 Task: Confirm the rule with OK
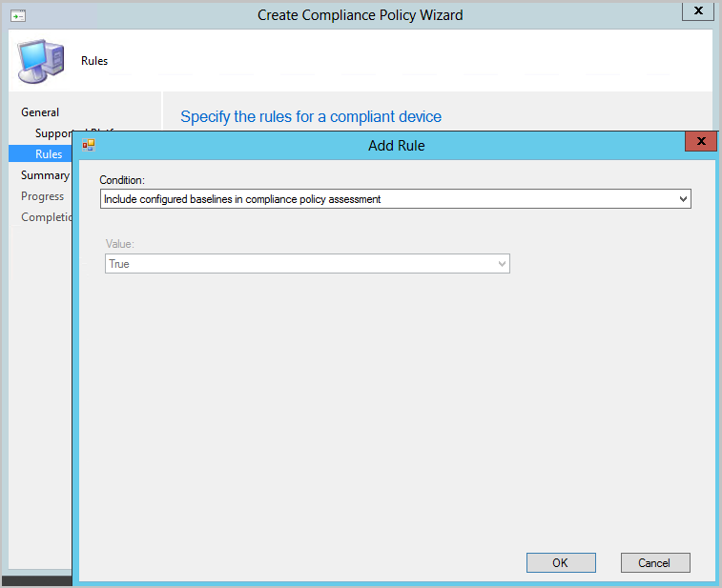(x=561, y=562)
